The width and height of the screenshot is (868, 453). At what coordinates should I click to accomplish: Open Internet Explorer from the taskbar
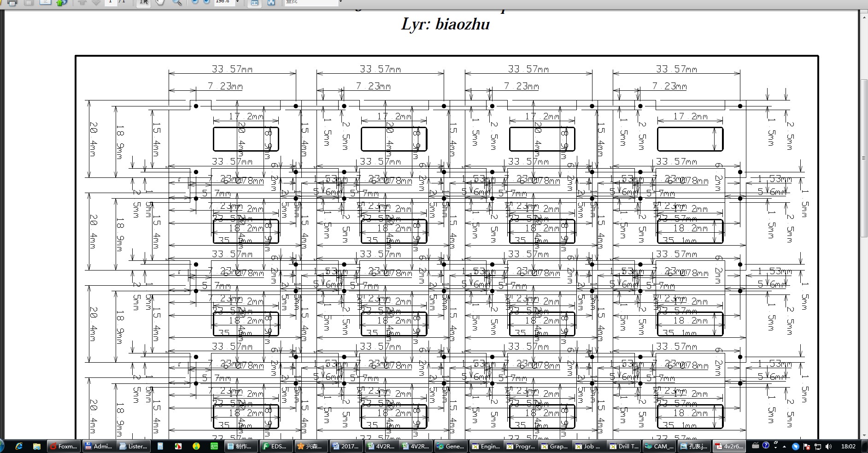[x=19, y=446]
